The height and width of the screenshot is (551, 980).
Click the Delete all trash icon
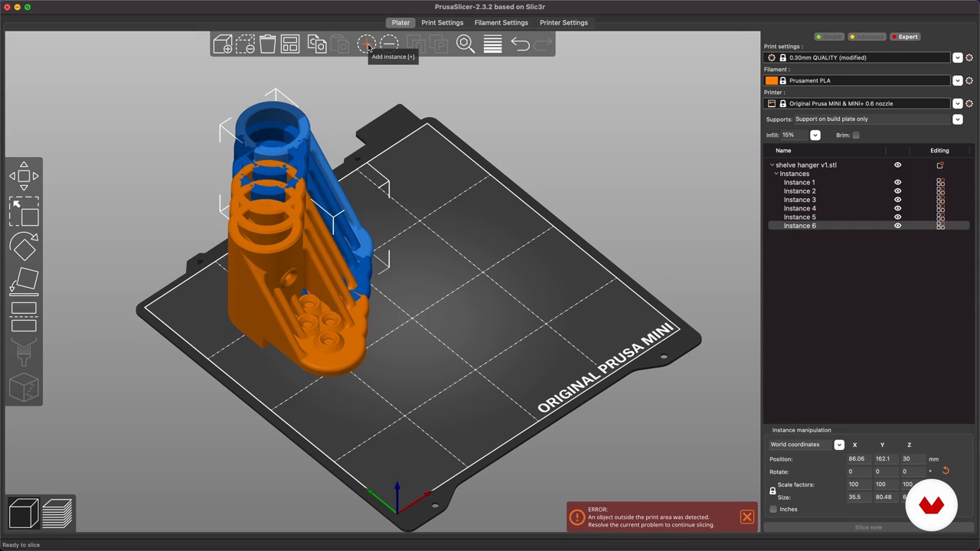tap(267, 44)
